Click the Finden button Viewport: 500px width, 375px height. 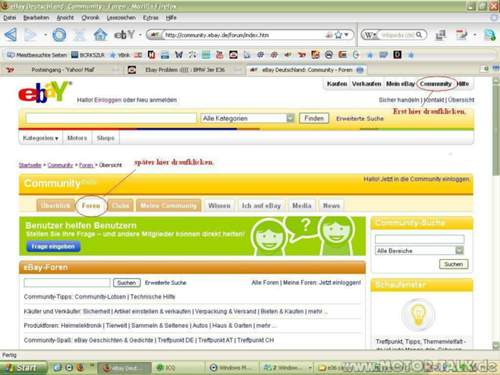pos(314,118)
